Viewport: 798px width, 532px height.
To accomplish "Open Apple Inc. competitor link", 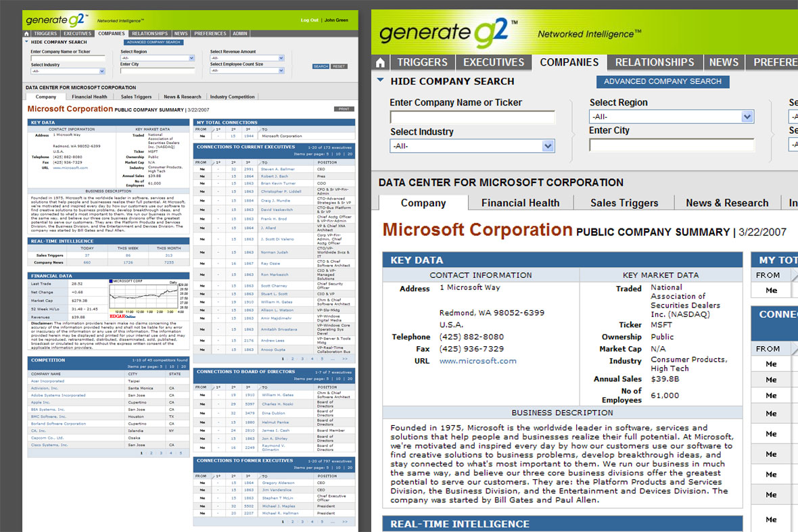I will (x=40, y=402).
